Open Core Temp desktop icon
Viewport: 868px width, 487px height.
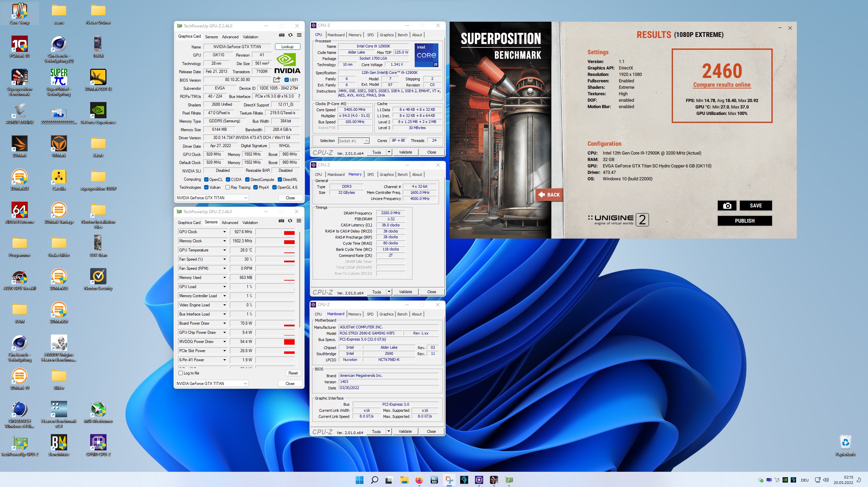[x=20, y=14]
